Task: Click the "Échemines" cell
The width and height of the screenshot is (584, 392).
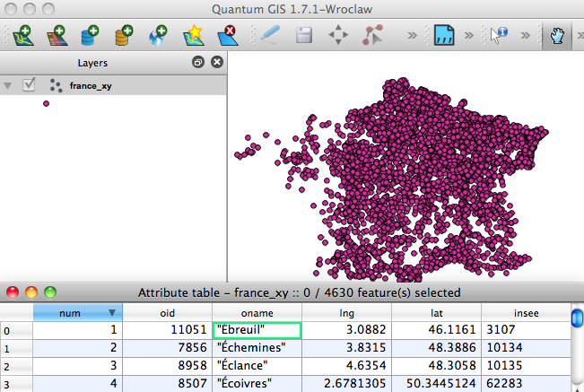Action: click(257, 348)
